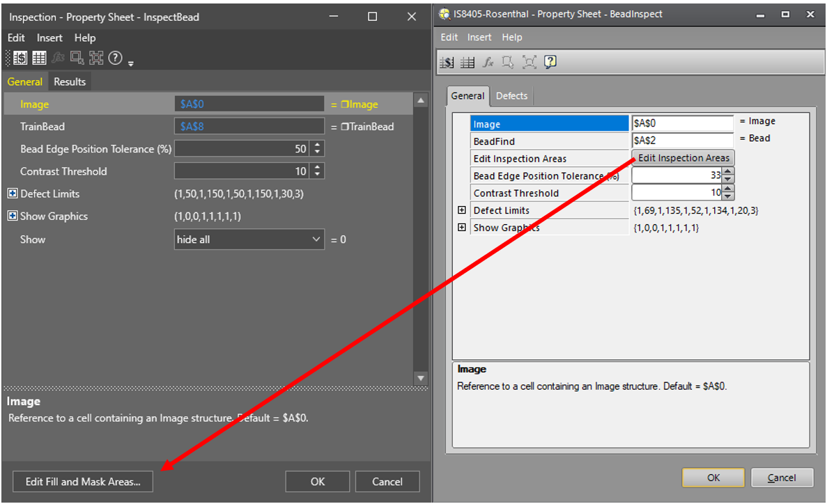Open the circled question mark help in InspectBead toolbar

pos(115,59)
